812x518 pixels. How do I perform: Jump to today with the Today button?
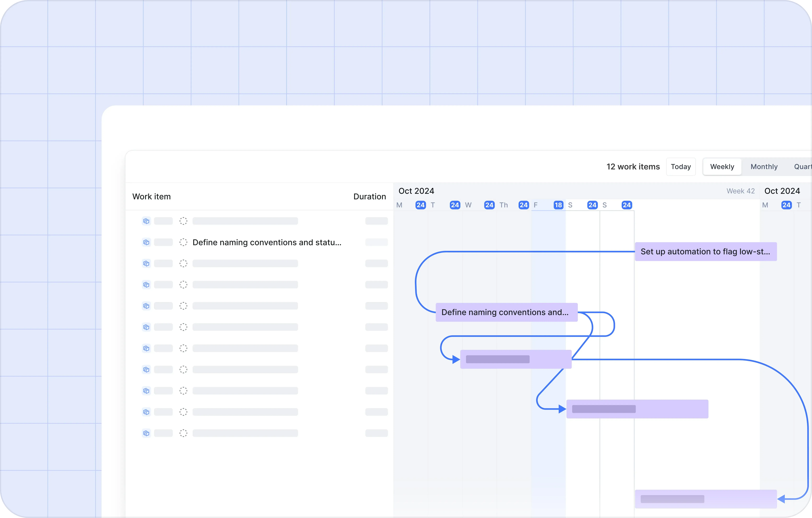680,167
